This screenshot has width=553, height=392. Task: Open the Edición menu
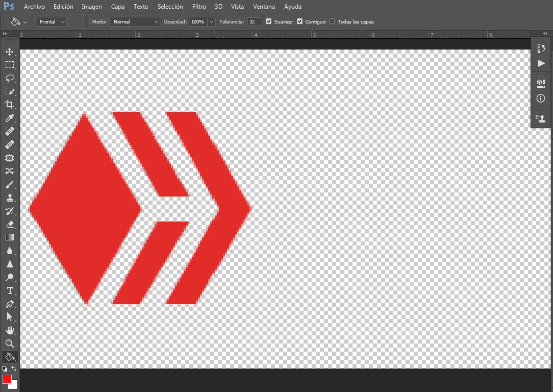click(x=63, y=6)
